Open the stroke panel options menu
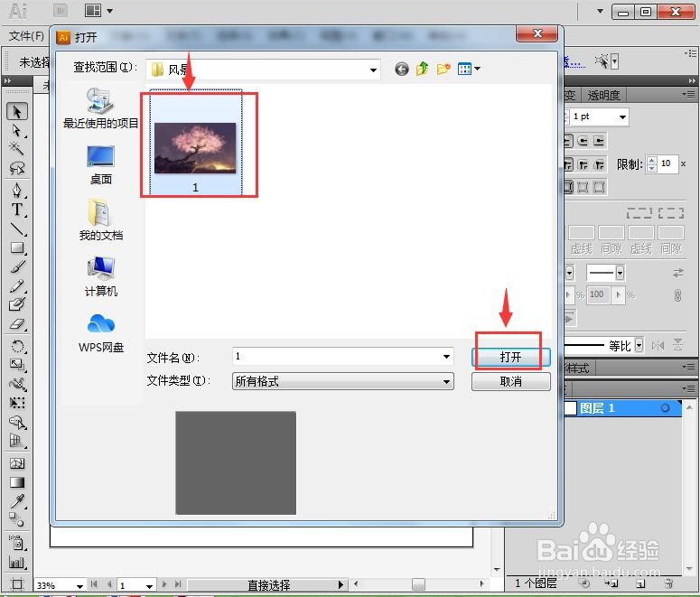Screen dimensions: 700x597 click(689, 94)
